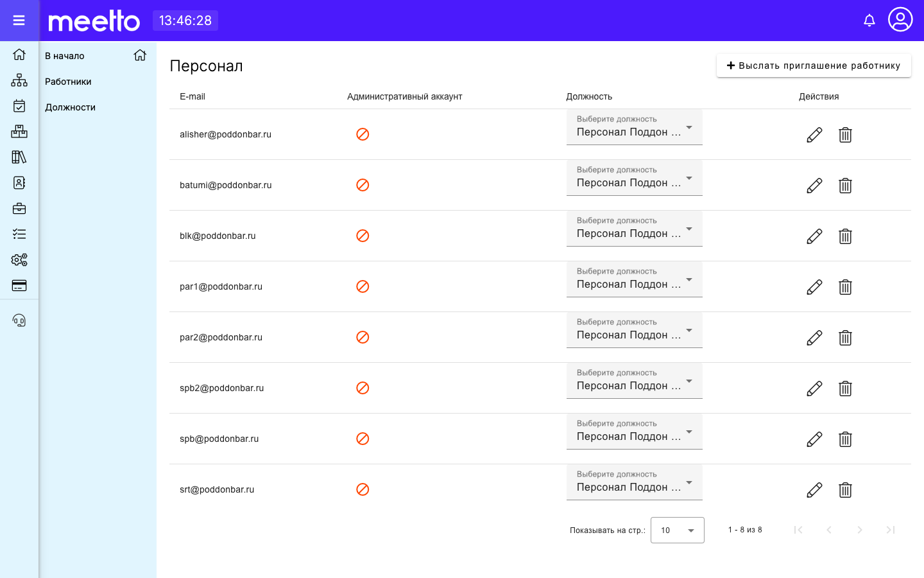The width and height of the screenshot is (924, 578).
Task: Open user profile avatar icon
Action: click(x=900, y=19)
